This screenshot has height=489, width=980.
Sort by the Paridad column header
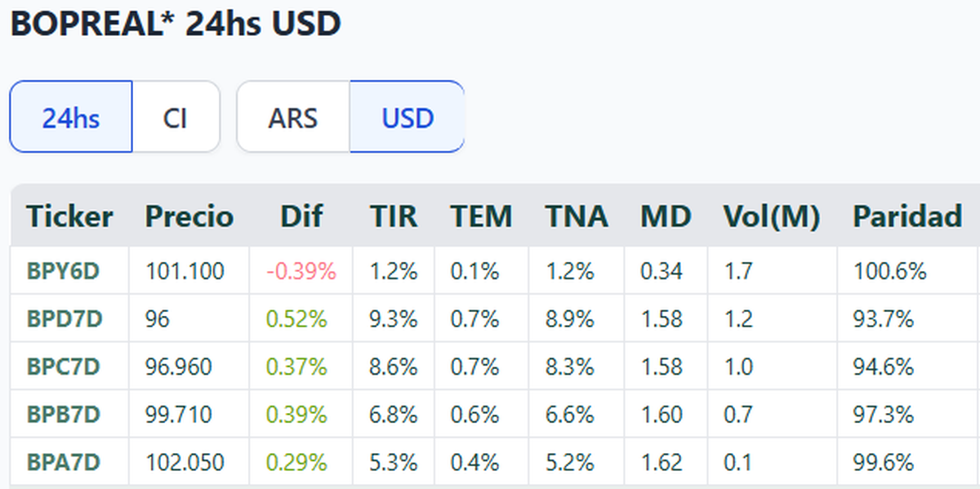click(907, 216)
